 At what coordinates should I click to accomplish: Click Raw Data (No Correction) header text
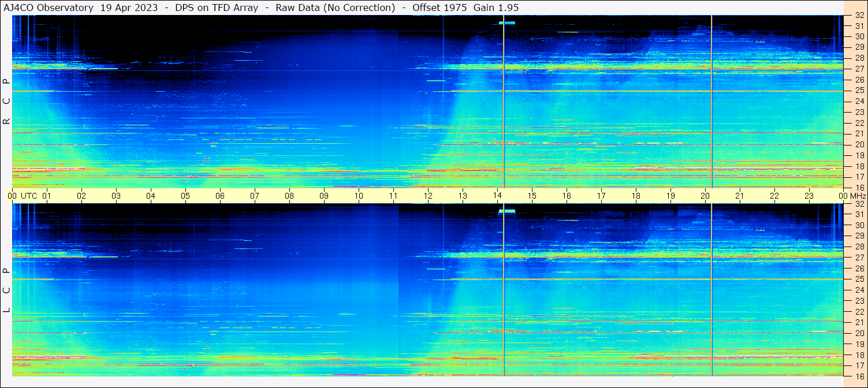click(x=335, y=8)
